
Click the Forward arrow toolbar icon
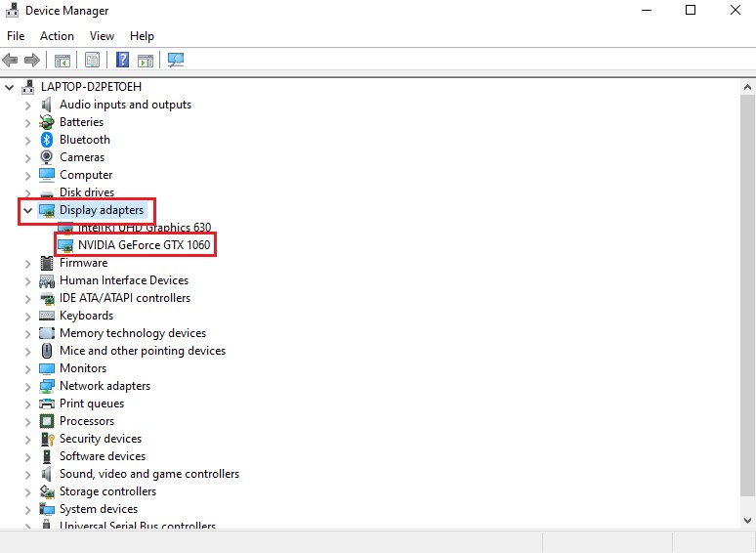[32, 61]
